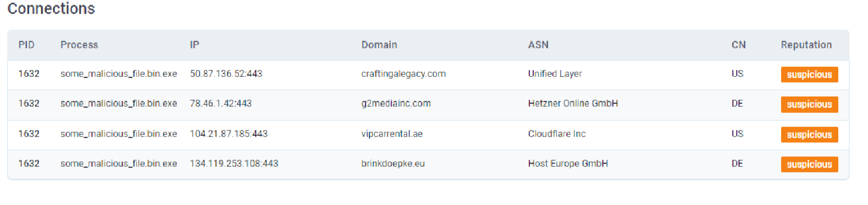The width and height of the screenshot is (868, 205).
Task: Sort by the Reputation column header
Action: (806, 45)
